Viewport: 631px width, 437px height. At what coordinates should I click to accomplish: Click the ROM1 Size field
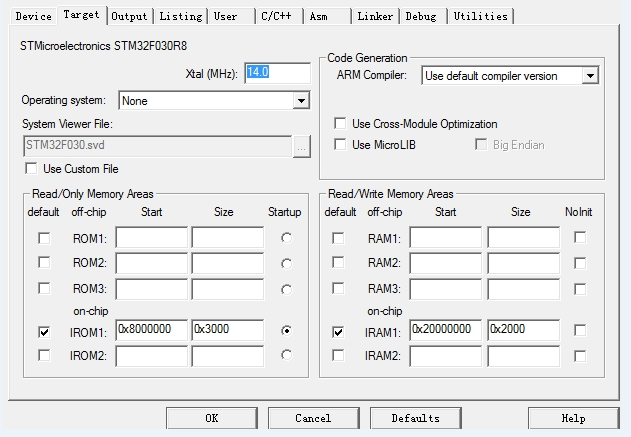pos(228,237)
